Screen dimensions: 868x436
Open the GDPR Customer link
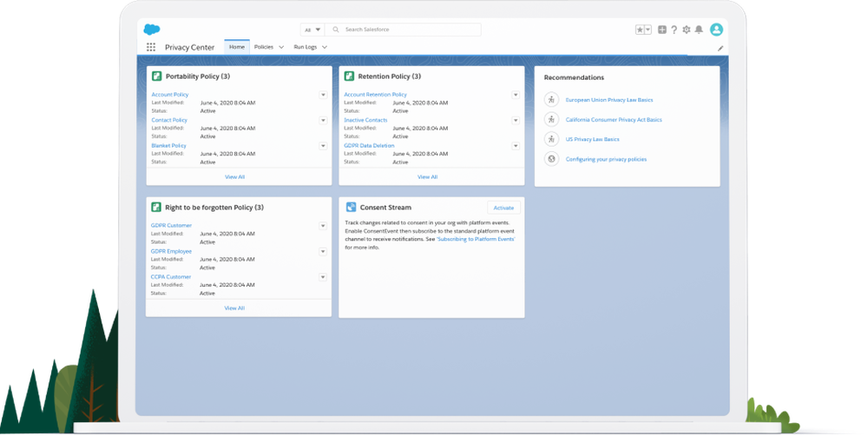(172, 226)
